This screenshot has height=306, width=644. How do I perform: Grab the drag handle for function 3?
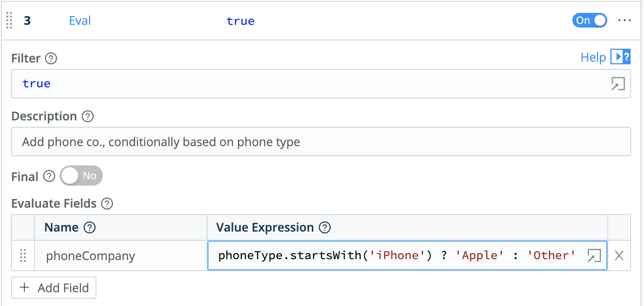[8, 21]
